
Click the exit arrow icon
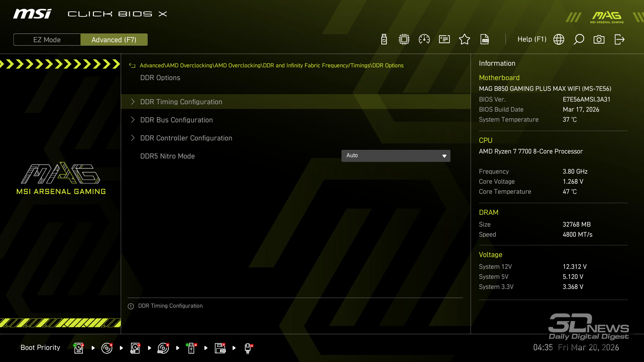point(619,40)
